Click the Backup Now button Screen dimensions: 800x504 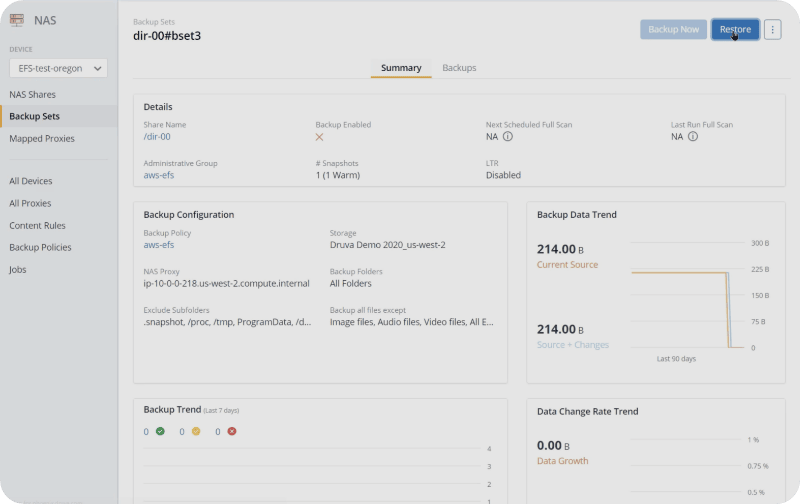(673, 30)
